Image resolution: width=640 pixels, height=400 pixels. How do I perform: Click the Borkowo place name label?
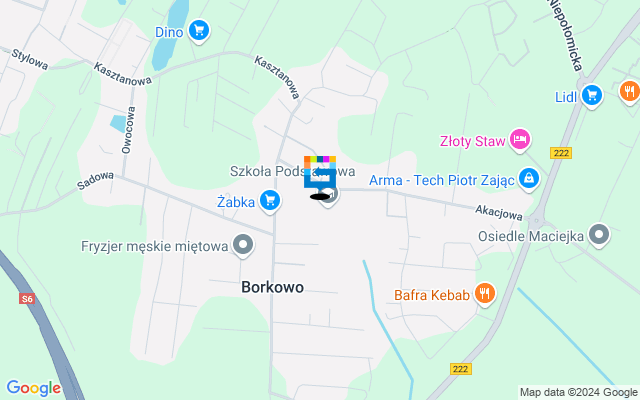[272, 287]
